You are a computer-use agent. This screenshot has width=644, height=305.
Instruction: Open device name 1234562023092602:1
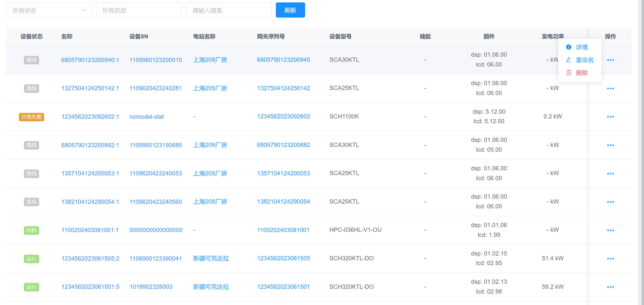[90, 117]
